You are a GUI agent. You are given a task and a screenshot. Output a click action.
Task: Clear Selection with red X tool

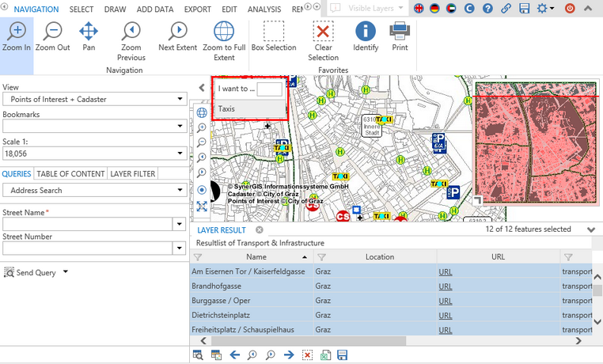(323, 41)
